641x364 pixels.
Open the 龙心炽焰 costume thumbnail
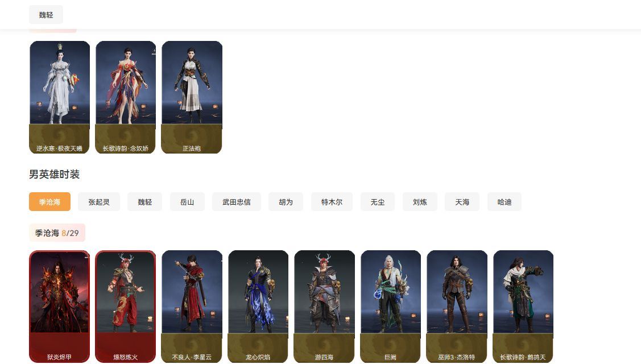click(x=258, y=307)
